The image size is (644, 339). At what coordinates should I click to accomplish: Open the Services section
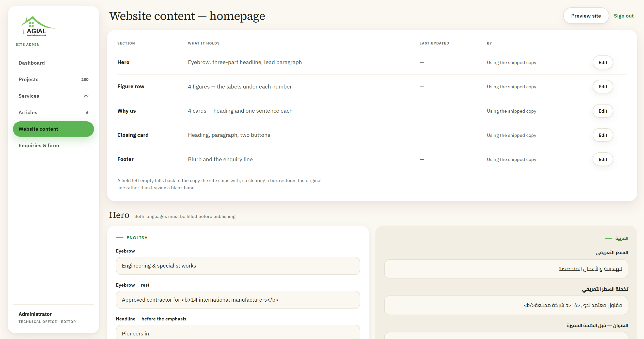(53, 96)
